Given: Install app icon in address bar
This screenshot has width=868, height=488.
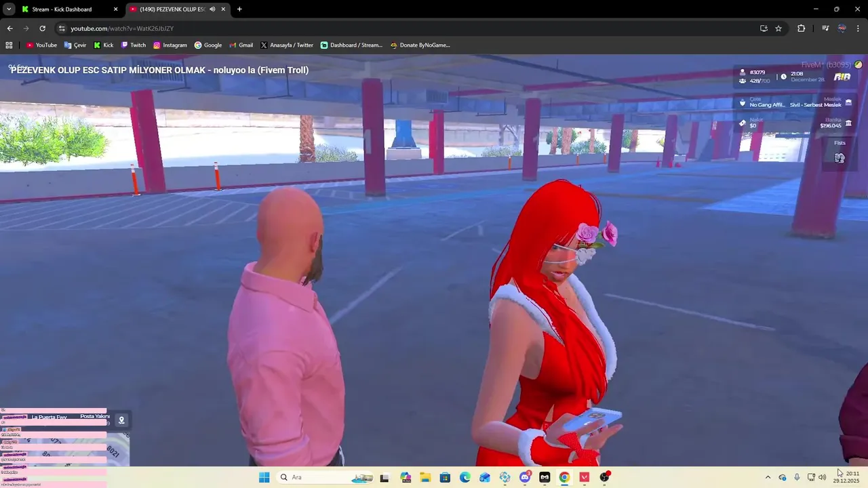Looking at the screenshot, I should [x=764, y=28].
